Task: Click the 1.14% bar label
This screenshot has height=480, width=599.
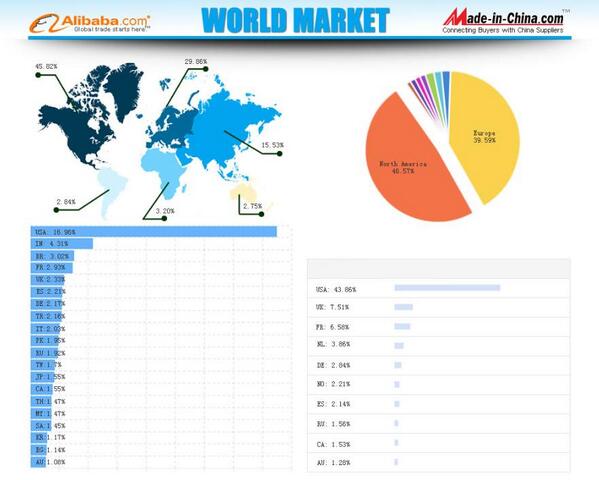Action: click(50, 450)
